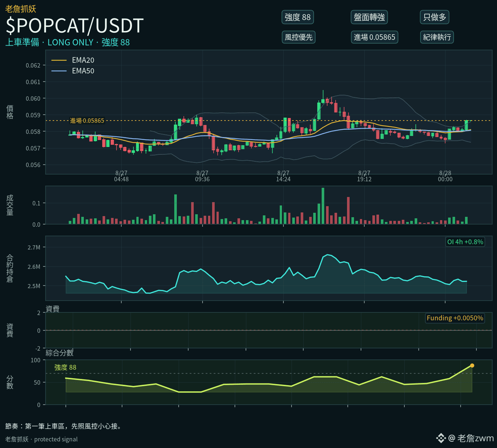Click the 8/27 09:36 time label

202,176
